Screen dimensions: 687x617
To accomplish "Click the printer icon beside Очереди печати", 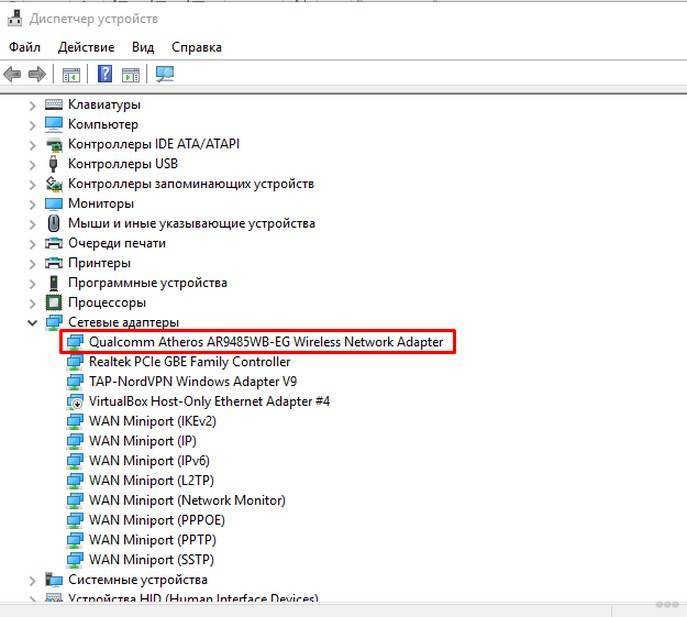I will (54, 243).
